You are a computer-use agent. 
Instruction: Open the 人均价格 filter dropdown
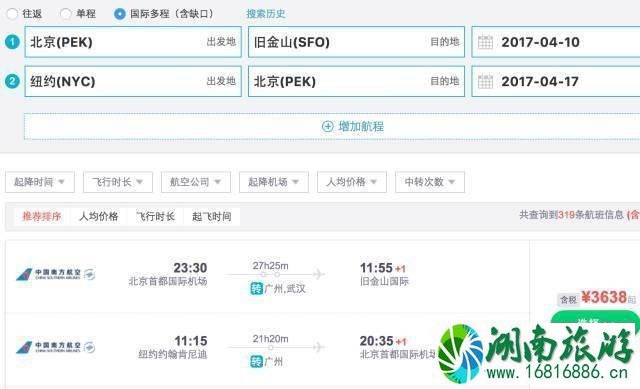pos(352,182)
